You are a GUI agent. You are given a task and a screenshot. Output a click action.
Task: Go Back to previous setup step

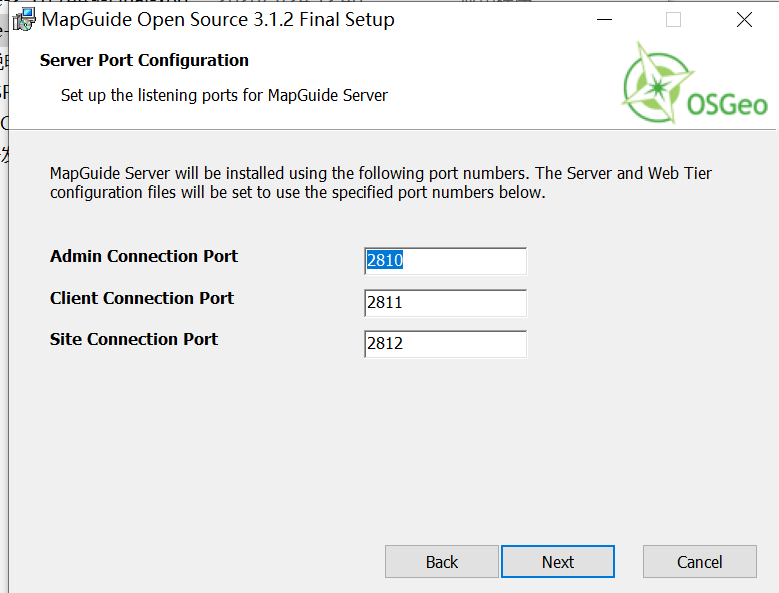(x=442, y=562)
